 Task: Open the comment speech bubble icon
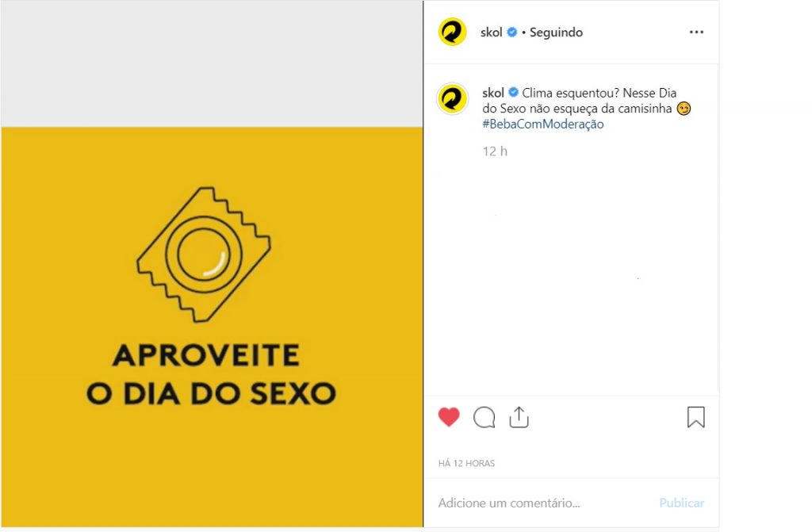[485, 418]
